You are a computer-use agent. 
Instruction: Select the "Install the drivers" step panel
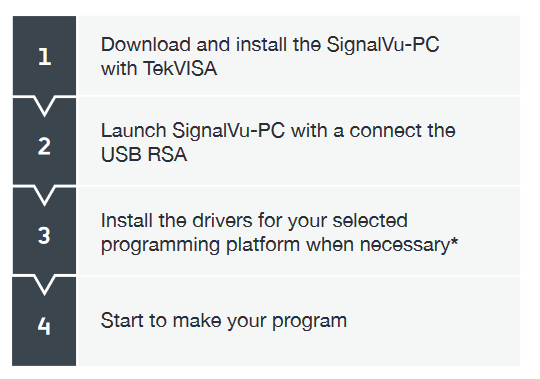pos(299,231)
